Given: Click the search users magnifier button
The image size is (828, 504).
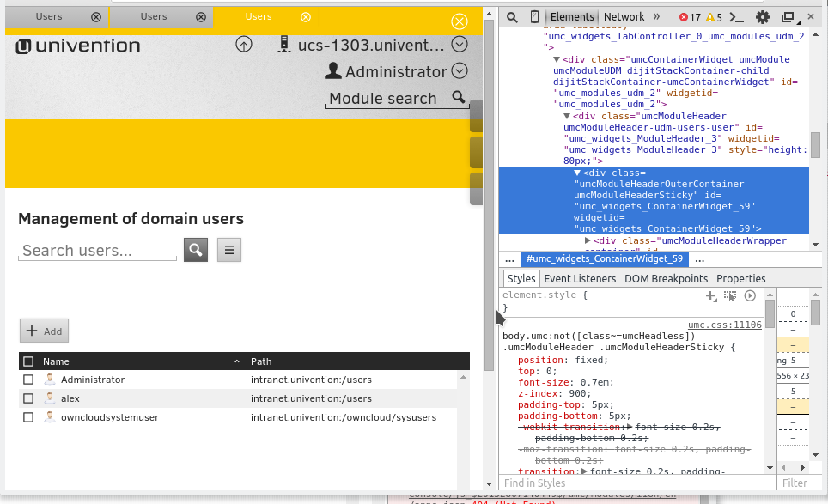Looking at the screenshot, I should 196,250.
